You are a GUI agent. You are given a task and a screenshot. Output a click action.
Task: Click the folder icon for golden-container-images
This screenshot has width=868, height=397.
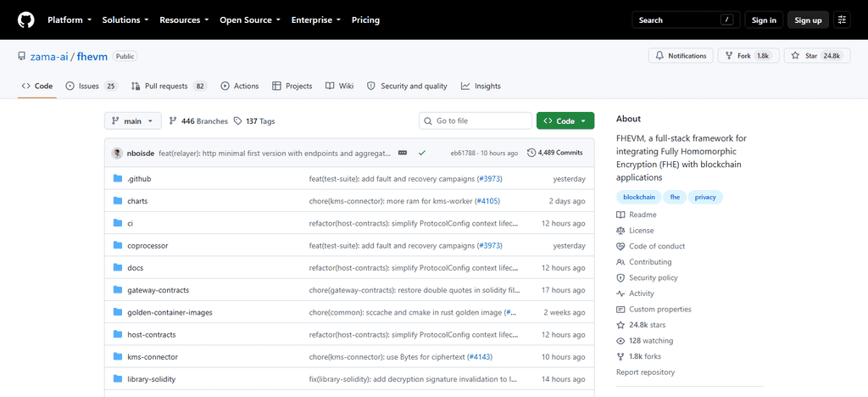pos(117,311)
